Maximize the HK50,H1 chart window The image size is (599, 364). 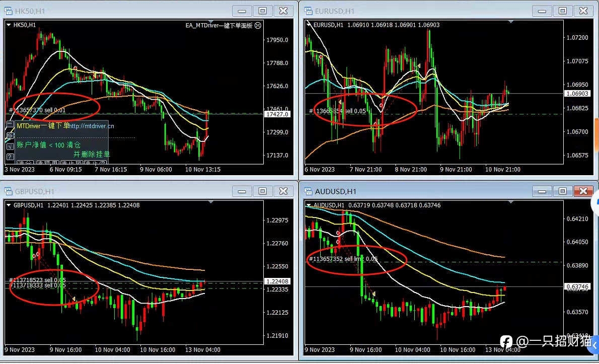click(262, 11)
